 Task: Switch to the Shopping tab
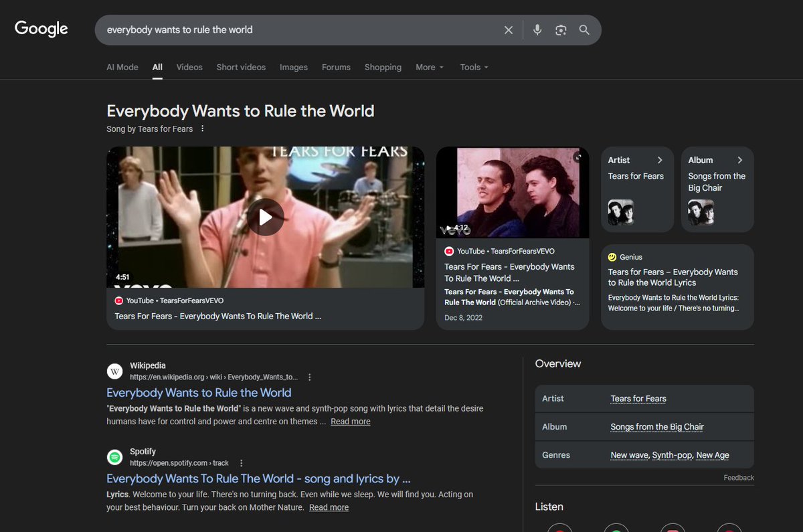pos(383,68)
